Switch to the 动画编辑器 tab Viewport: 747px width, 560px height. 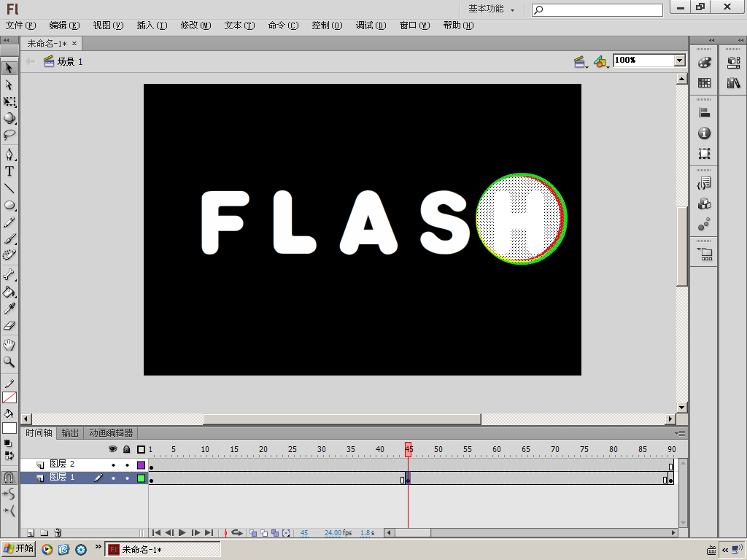tap(111, 433)
